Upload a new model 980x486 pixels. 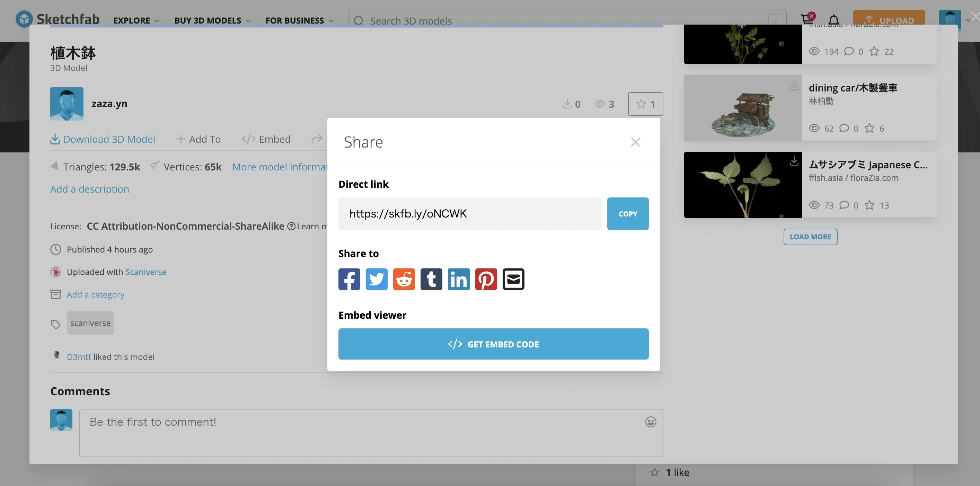[889, 20]
